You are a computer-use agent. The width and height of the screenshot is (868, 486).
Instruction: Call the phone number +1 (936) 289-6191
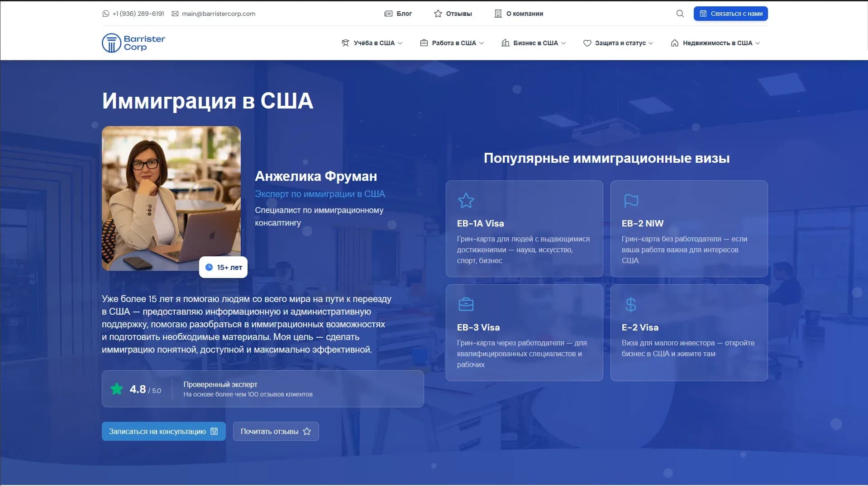coord(138,14)
